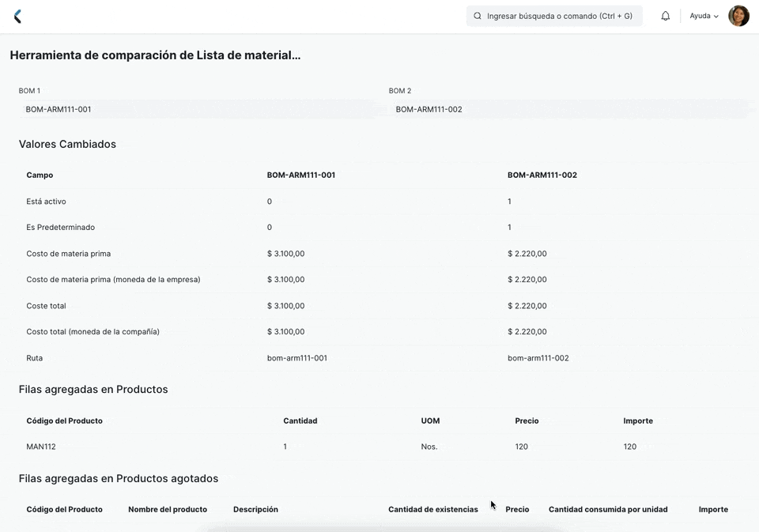Click the notification bell icon
The width and height of the screenshot is (759, 532).
pos(664,15)
